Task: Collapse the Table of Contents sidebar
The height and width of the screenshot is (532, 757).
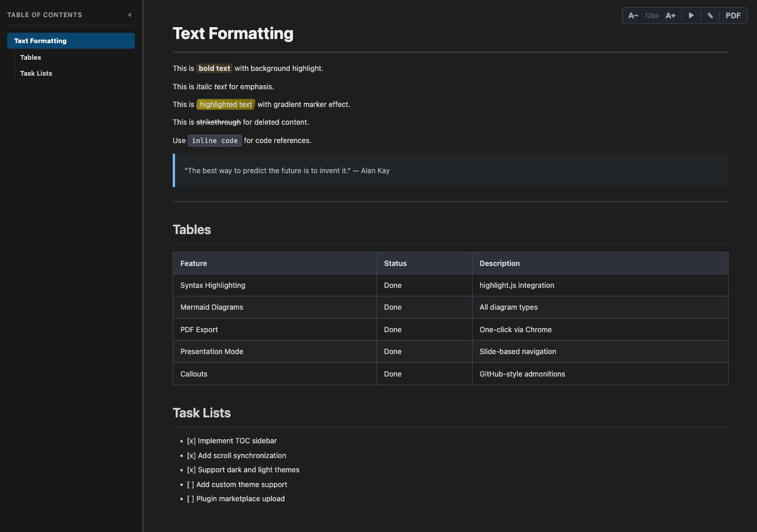Action: click(129, 15)
